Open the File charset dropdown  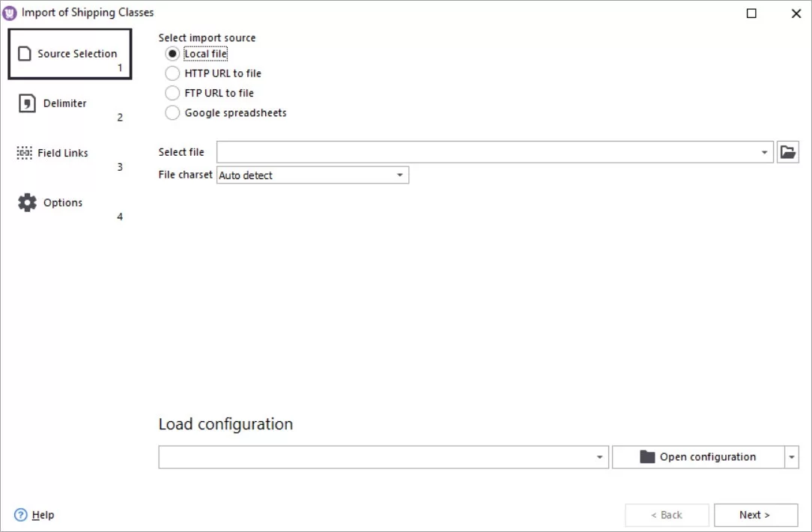401,175
